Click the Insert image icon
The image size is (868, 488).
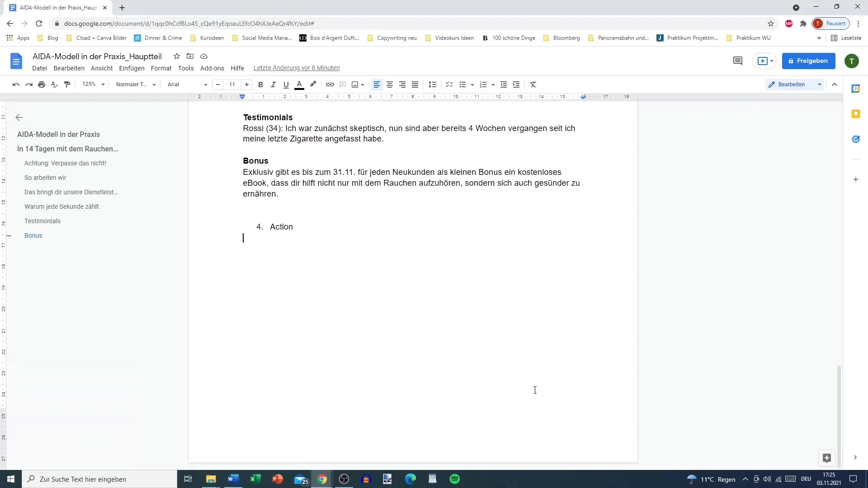click(x=355, y=84)
